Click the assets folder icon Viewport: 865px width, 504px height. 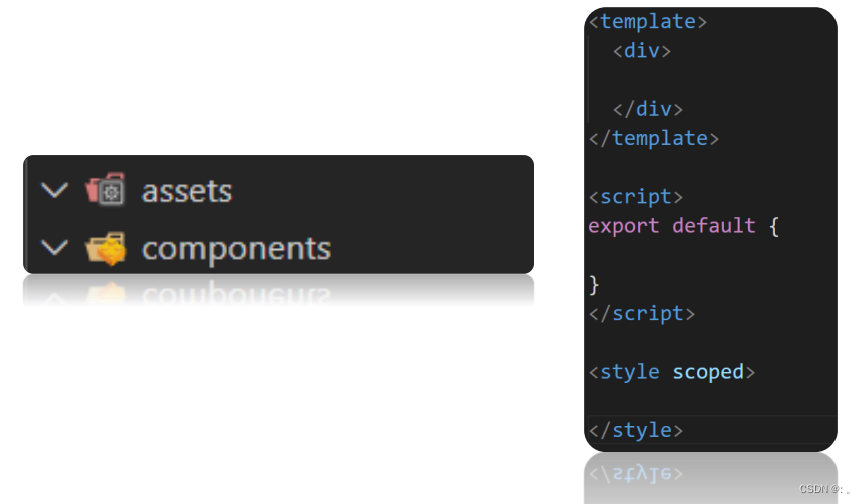tap(105, 190)
